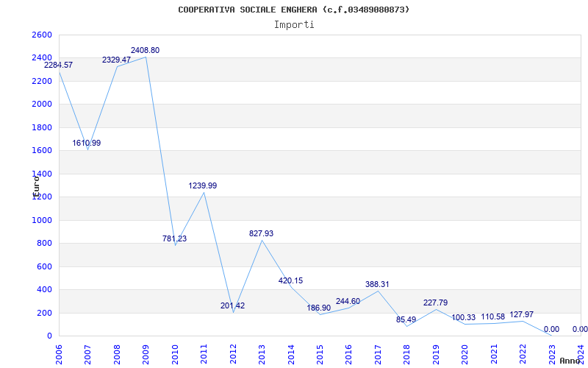The height and width of the screenshot is (368, 588).
Task: Click the 2284.57 data label
Action: (x=59, y=65)
